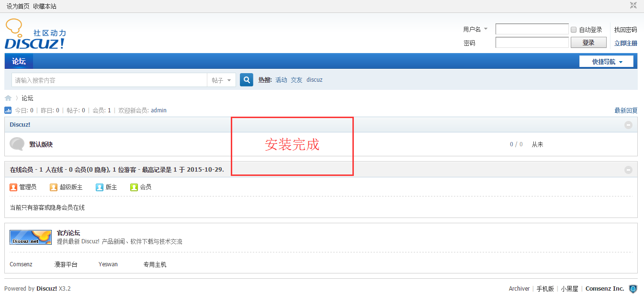Collapse the 在线会员 online members section

point(628,170)
